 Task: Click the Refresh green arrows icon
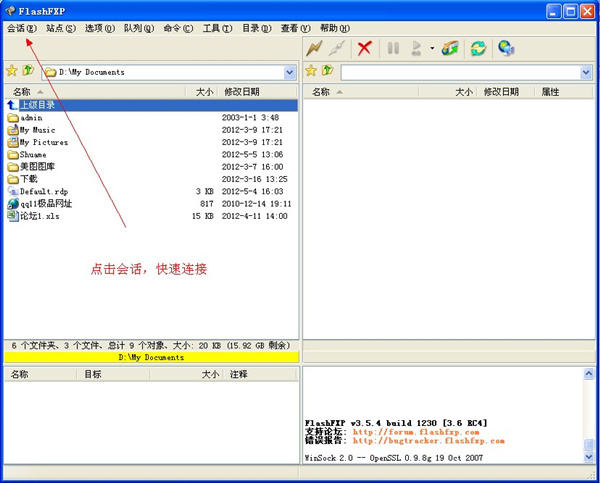tap(478, 48)
